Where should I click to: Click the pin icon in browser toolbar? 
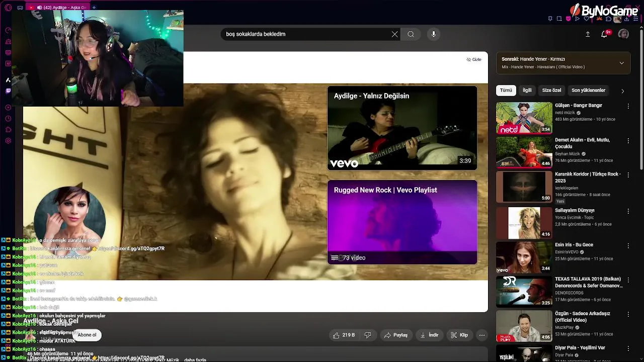550,19
